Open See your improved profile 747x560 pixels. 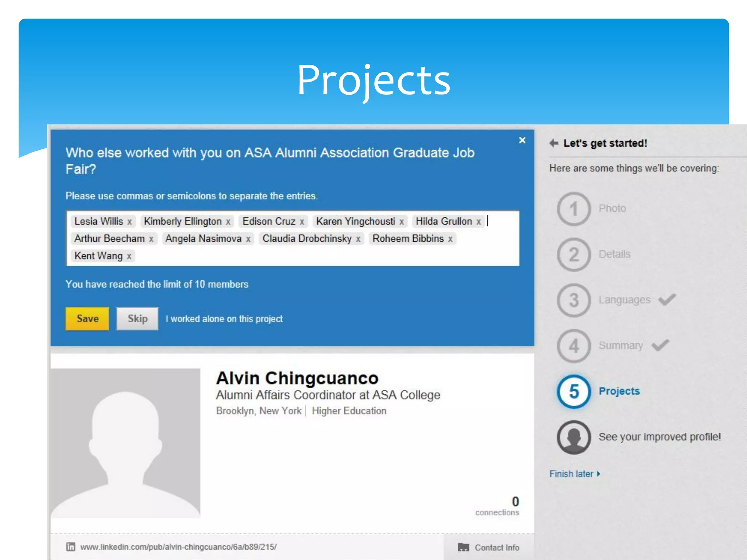coord(659,437)
